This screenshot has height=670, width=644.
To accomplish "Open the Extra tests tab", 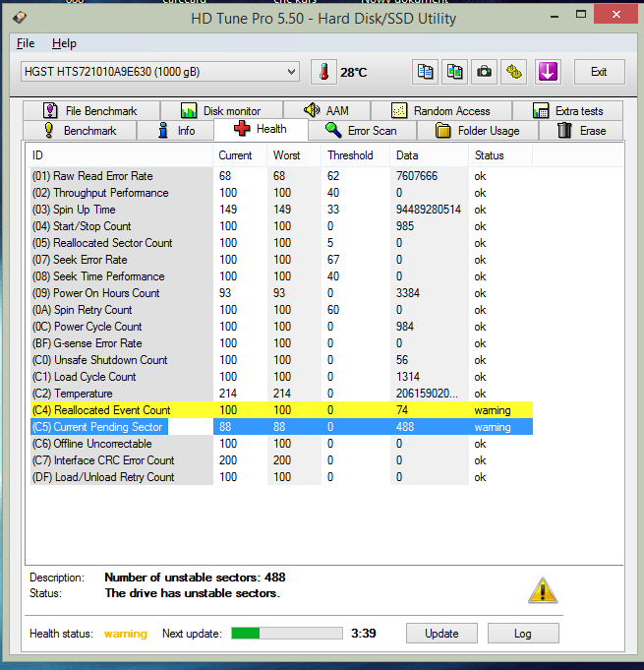I will pos(567,110).
